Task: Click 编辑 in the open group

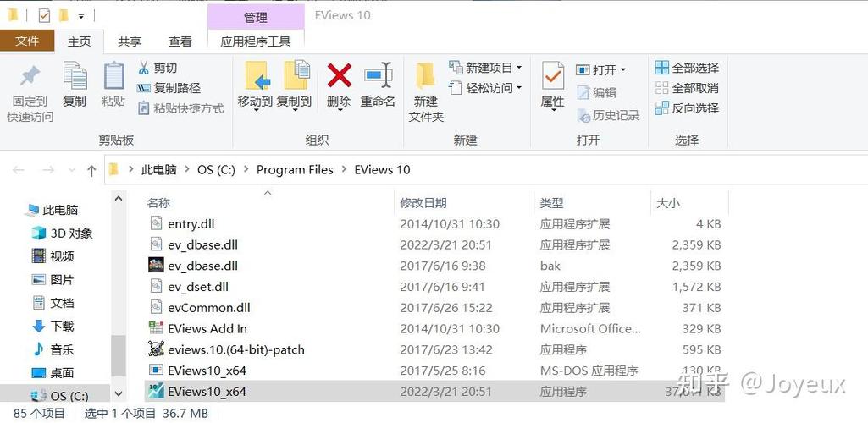Action: point(596,92)
